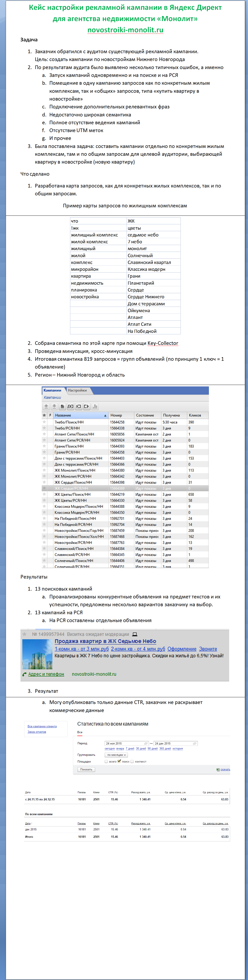Toggle the 'всего' platforms checkbox
This screenshot has height=980, width=248.
[106, 762]
